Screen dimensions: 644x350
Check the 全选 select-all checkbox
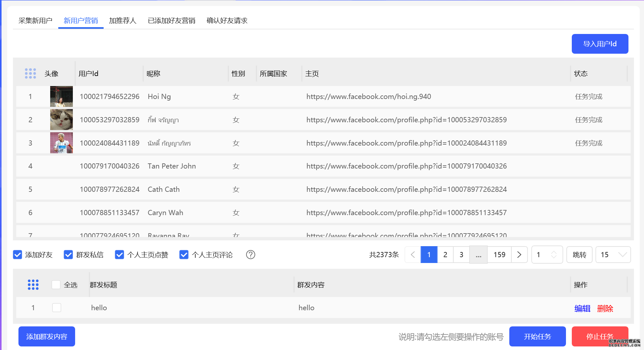click(x=56, y=285)
